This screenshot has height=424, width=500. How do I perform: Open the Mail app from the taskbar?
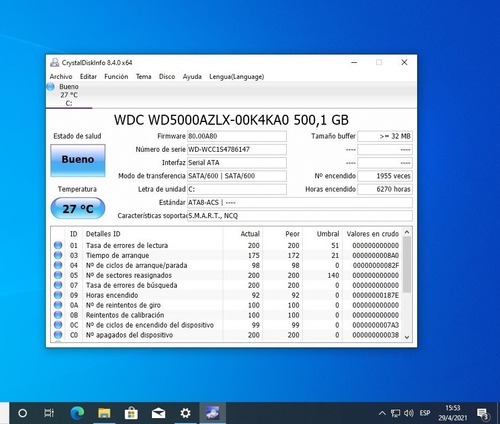[x=158, y=413]
